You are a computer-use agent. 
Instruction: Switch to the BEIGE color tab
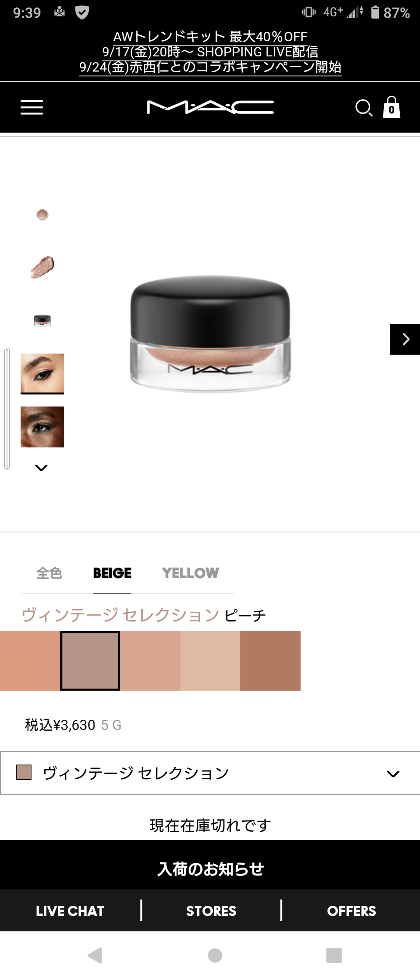point(112,573)
